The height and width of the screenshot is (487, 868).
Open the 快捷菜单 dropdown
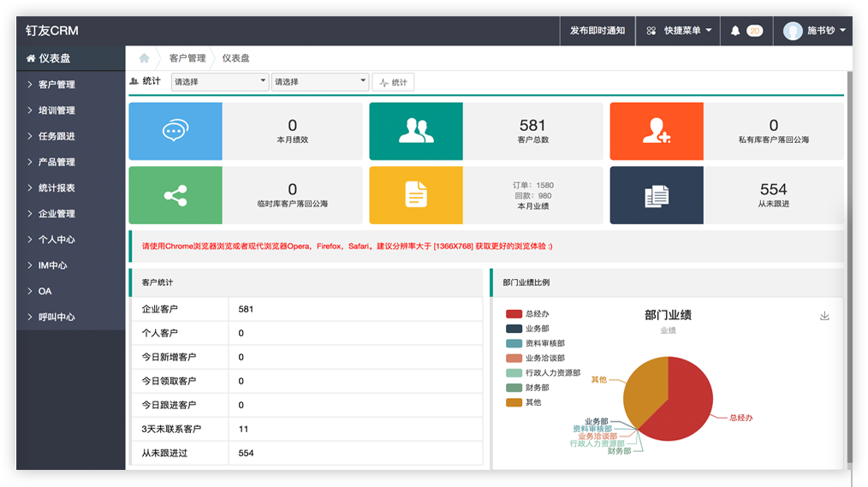coord(678,31)
